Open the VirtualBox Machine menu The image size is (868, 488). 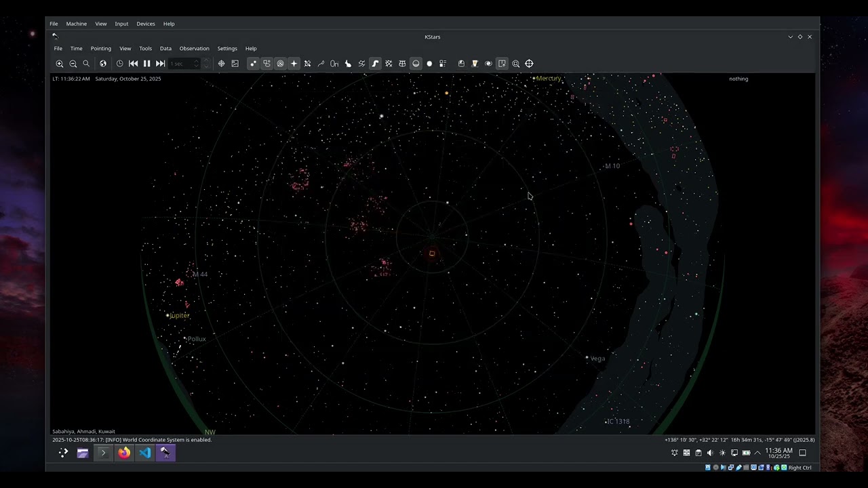click(77, 24)
